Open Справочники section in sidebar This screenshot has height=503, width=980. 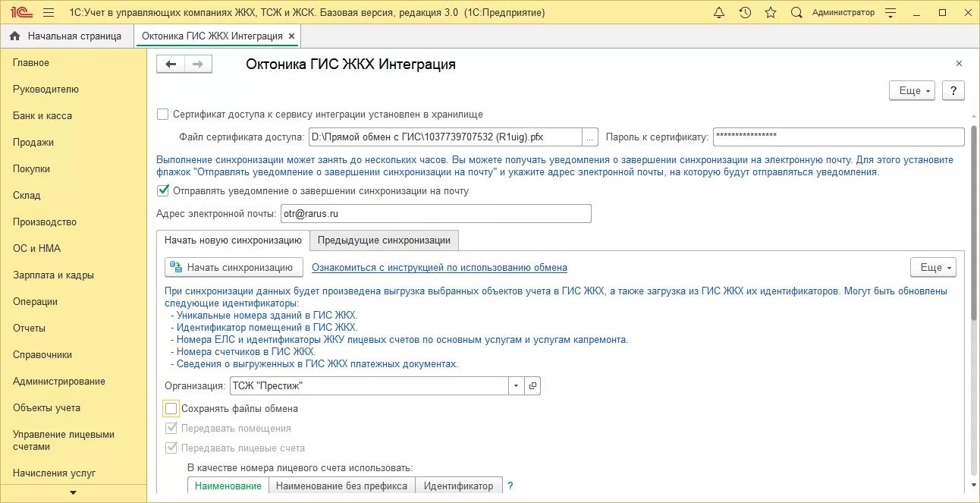click(42, 354)
